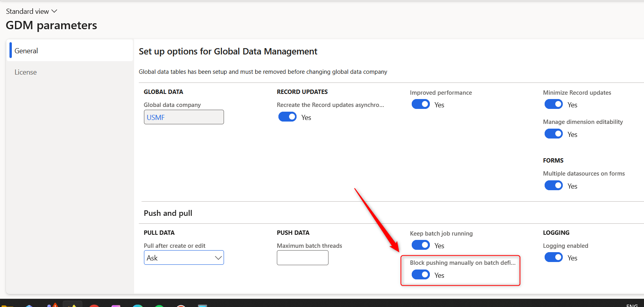The image size is (644, 307).
Task: Disable Block pushing manually on batch toggle
Action: point(420,275)
